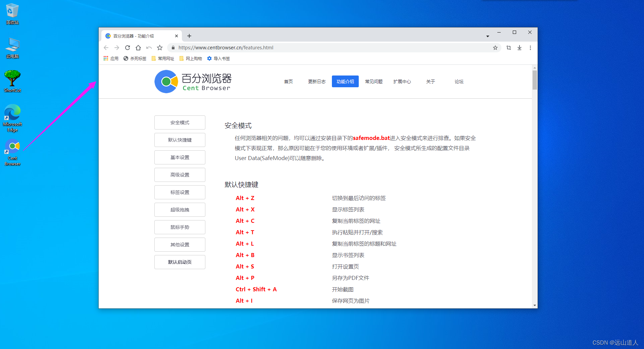
Task: Click the Cent Browser logo on the page
Action: [x=193, y=82]
